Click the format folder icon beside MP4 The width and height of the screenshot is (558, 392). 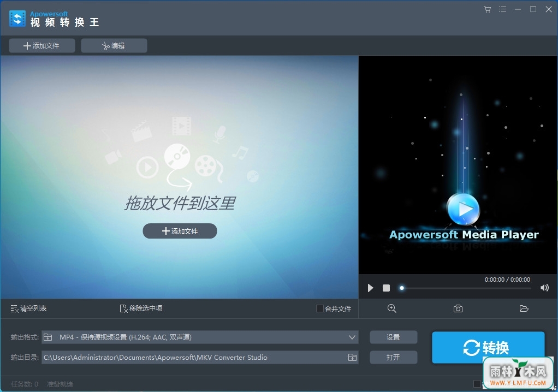tap(48, 337)
